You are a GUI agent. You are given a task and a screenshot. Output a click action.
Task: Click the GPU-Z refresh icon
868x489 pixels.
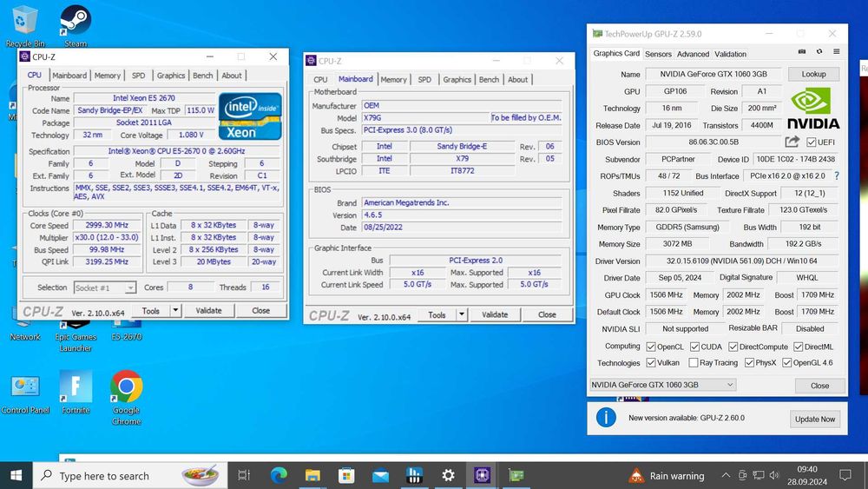(x=819, y=53)
